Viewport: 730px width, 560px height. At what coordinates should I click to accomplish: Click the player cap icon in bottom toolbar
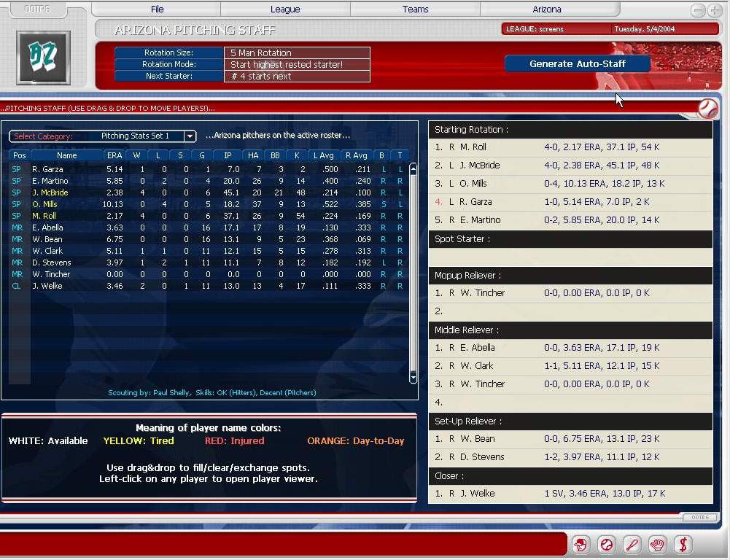[580, 544]
